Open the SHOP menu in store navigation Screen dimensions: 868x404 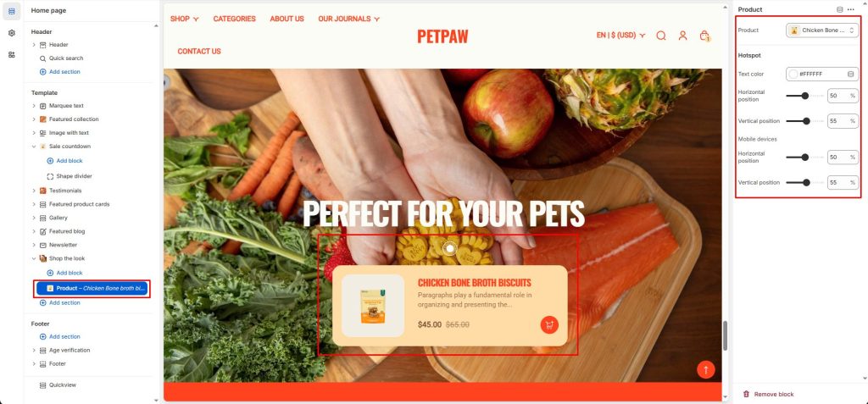[x=184, y=19]
